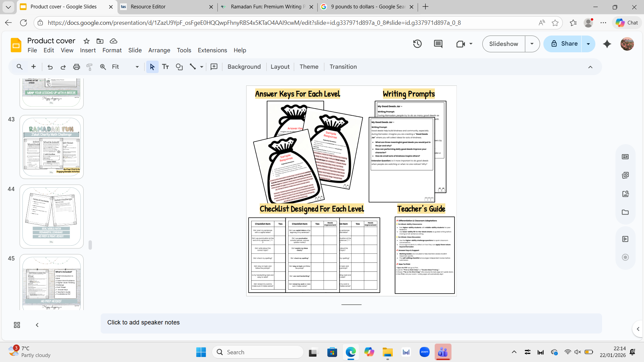Open version history clock icon
Viewport: 644px width, 362px height.
tap(417, 44)
